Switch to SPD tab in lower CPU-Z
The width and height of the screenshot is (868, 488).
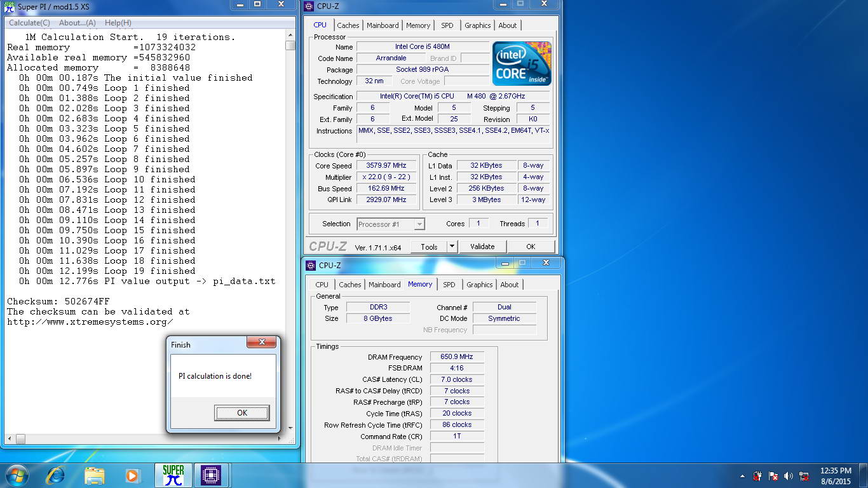pos(449,285)
